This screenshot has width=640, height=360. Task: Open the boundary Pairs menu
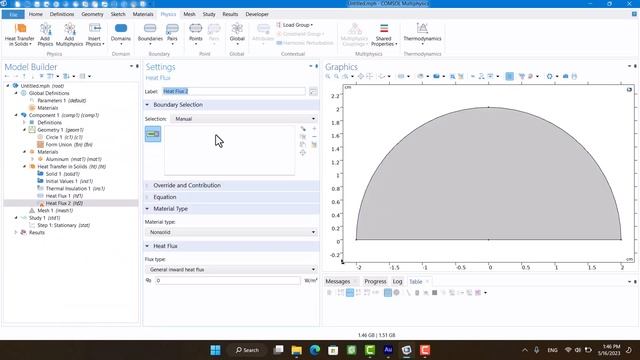pyautogui.click(x=172, y=33)
